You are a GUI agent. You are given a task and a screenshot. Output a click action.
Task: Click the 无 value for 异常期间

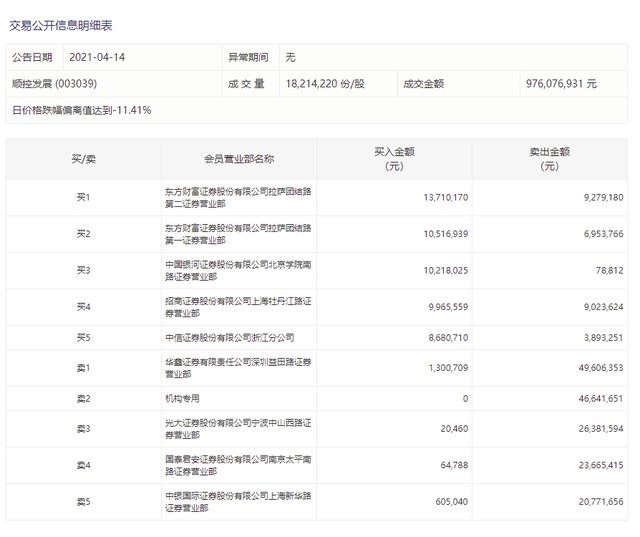290,57
